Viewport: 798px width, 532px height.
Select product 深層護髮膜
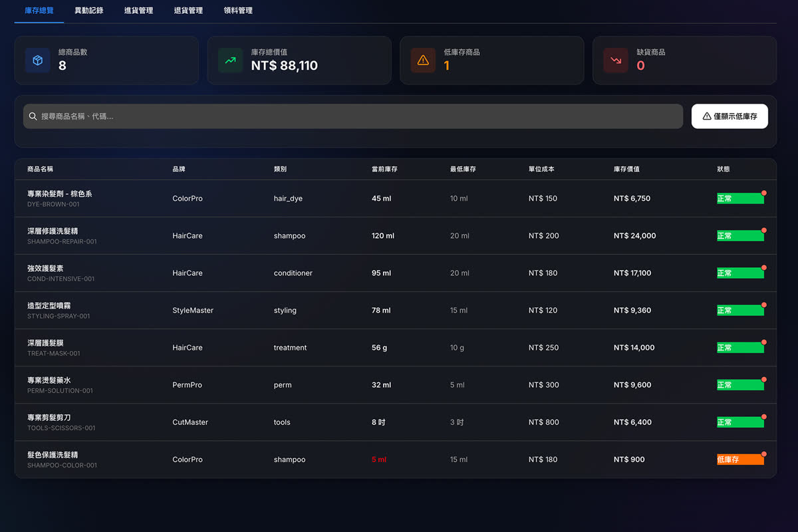click(x=45, y=343)
